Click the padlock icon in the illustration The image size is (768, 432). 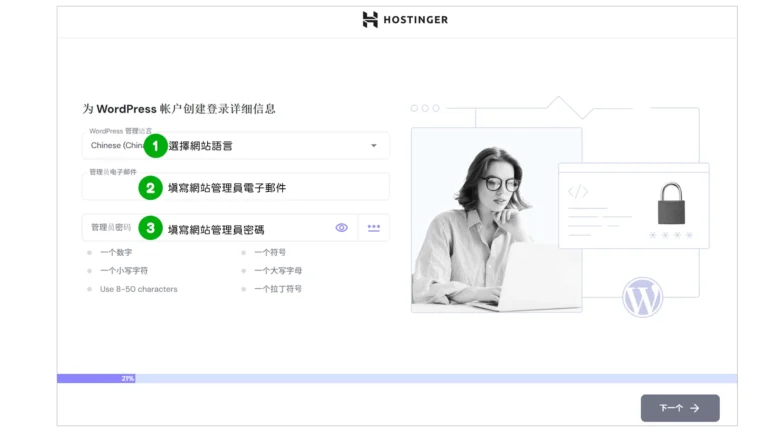point(671,203)
